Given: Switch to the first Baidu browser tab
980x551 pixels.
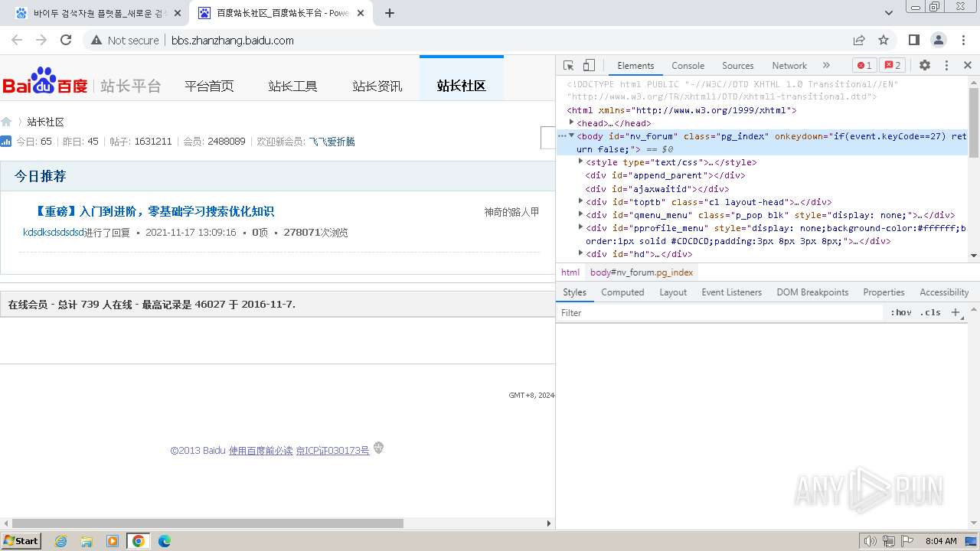Looking at the screenshot, I should pyautogui.click(x=99, y=13).
